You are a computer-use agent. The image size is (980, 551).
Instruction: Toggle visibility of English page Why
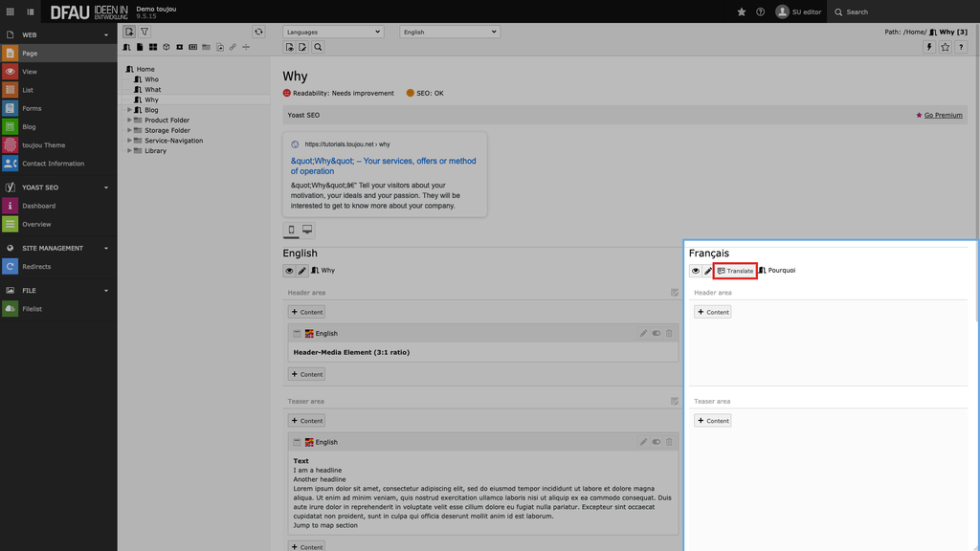[x=289, y=271]
